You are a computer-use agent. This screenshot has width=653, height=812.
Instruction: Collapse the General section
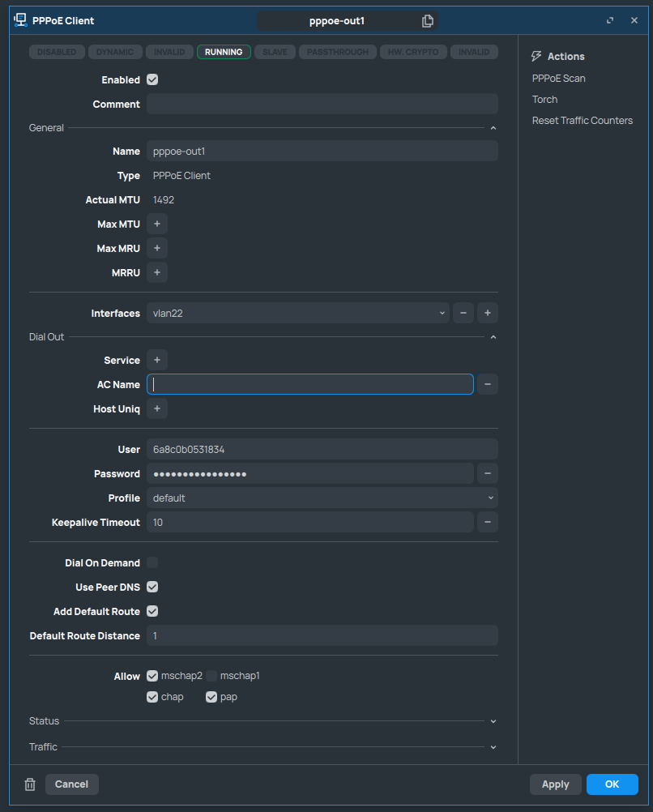pyautogui.click(x=493, y=128)
